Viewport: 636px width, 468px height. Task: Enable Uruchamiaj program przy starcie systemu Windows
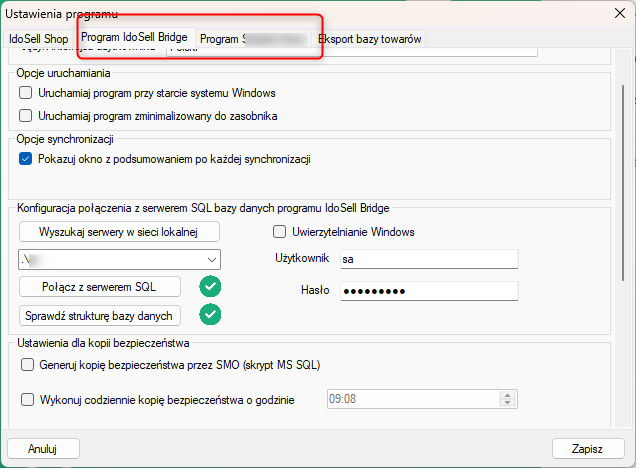click(x=26, y=93)
